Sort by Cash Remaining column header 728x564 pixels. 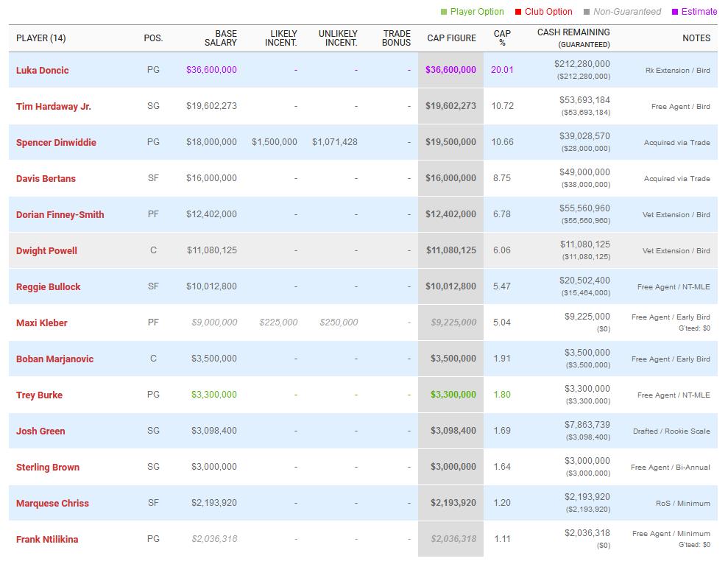[573, 38]
